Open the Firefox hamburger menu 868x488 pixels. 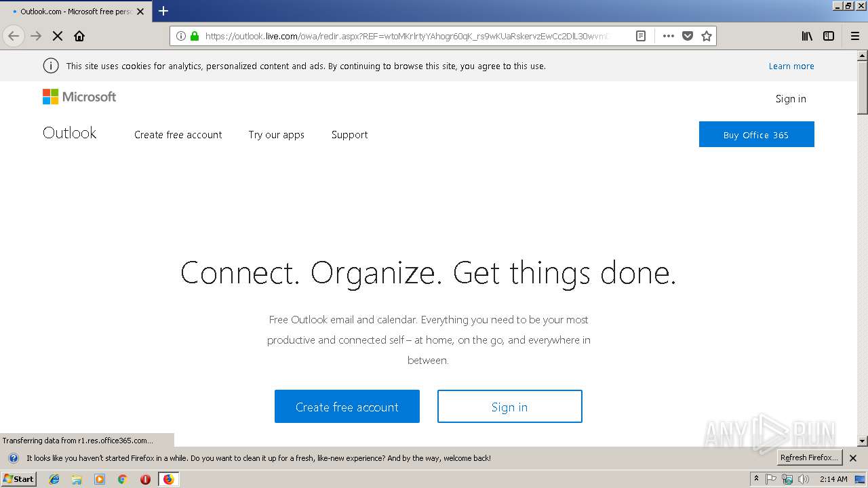click(x=854, y=36)
